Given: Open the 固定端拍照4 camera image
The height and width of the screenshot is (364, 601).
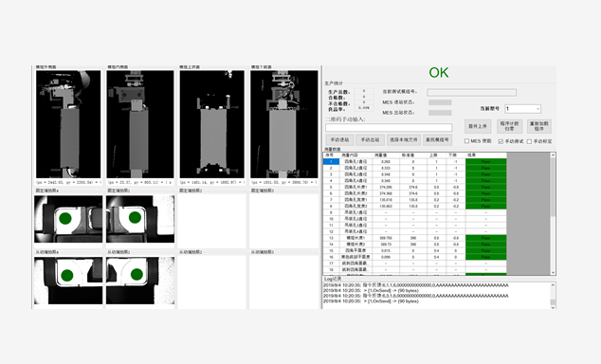Looking at the screenshot, I should click(x=68, y=219).
